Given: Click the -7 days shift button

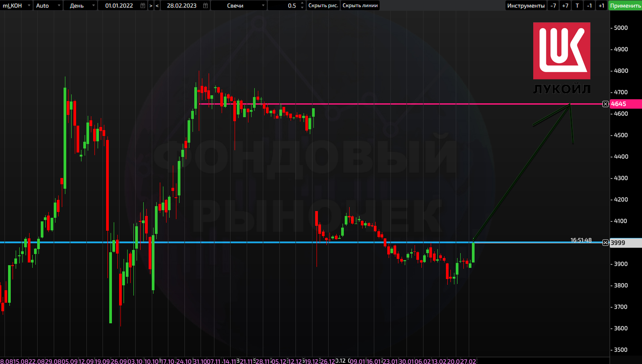Looking at the screenshot, I should coord(553,5).
